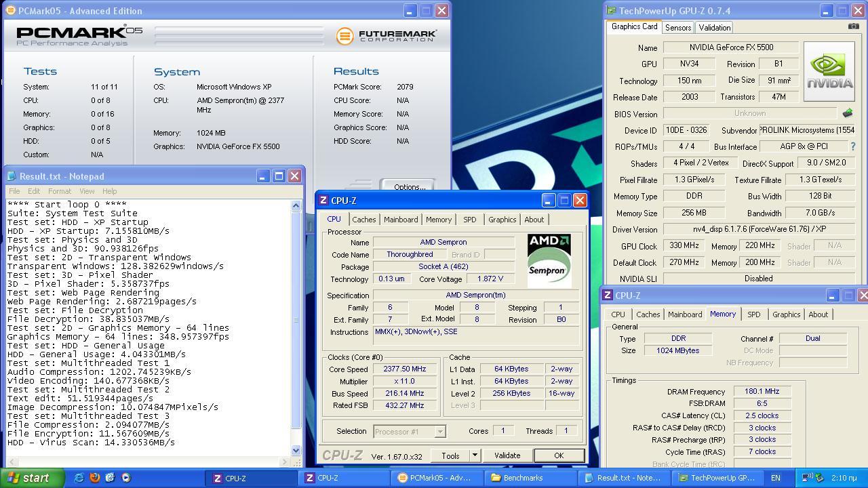Image resolution: width=868 pixels, height=488 pixels.
Task: Launch Internet Explorer from quick launch
Action: coord(79,478)
